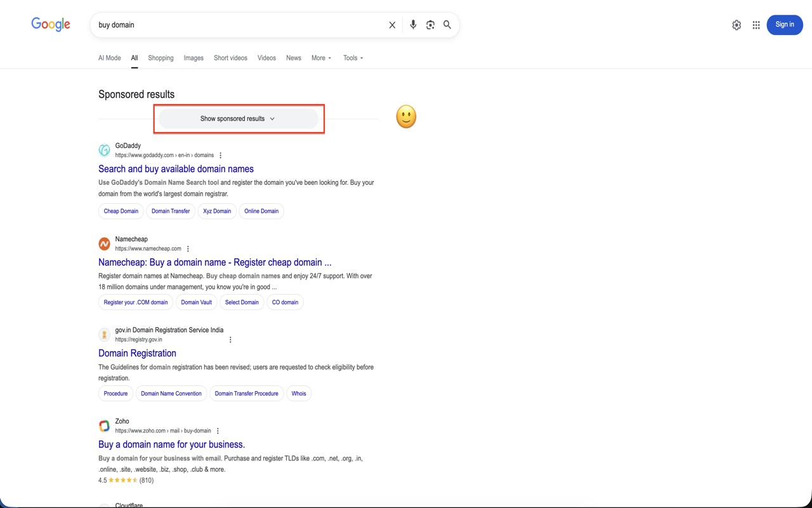Open Google Lens image search icon
The height and width of the screenshot is (508, 812).
[430, 25]
